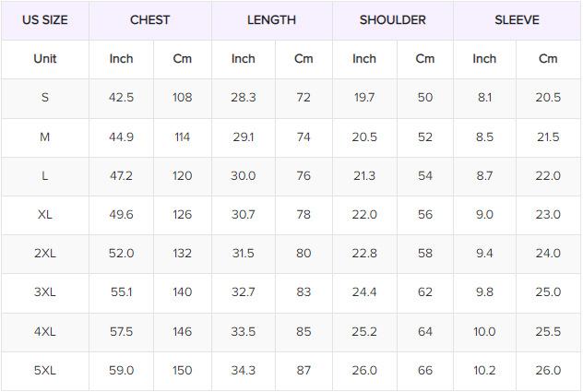Click the size L row label
The image size is (583, 392).
[x=44, y=175]
